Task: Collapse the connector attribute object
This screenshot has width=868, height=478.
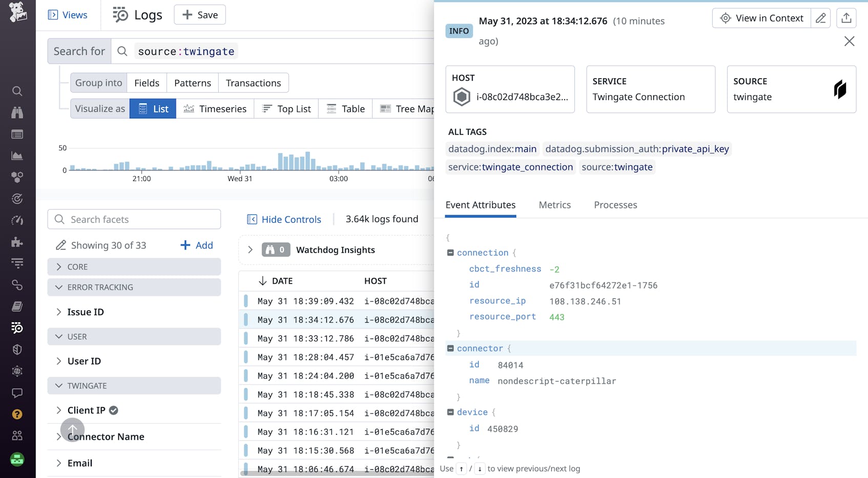Action: tap(450, 348)
